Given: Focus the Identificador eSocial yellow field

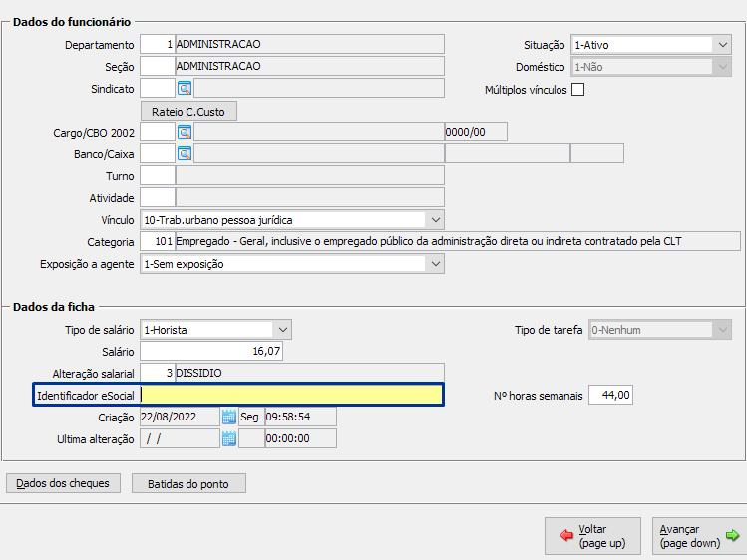Looking at the screenshot, I should click(x=291, y=395).
